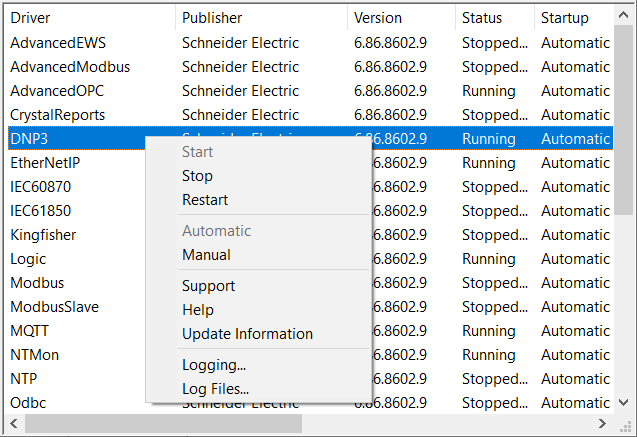This screenshot has height=437, width=637.
Task: Choose Update Information menu item
Action: [247, 334]
